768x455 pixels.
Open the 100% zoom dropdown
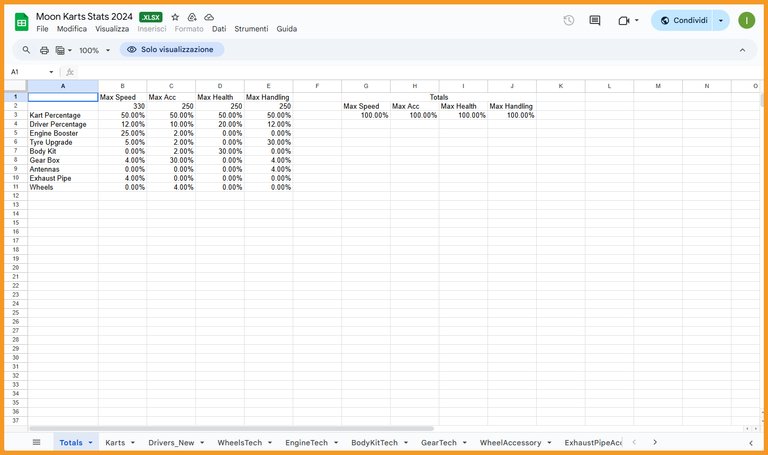(95, 50)
